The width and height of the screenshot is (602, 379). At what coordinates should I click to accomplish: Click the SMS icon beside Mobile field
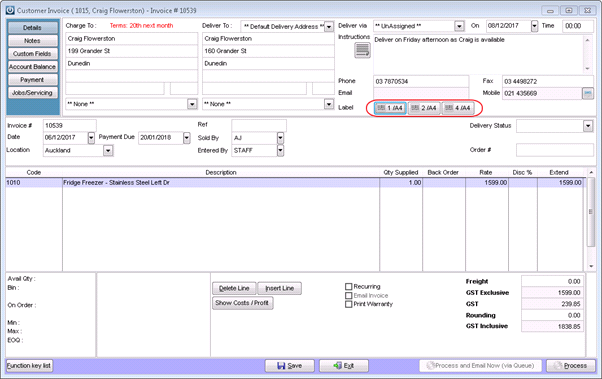click(x=588, y=93)
